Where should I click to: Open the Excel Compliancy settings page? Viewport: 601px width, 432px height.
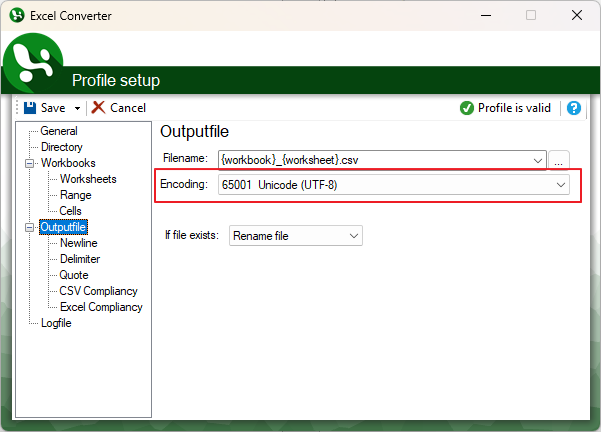point(101,307)
